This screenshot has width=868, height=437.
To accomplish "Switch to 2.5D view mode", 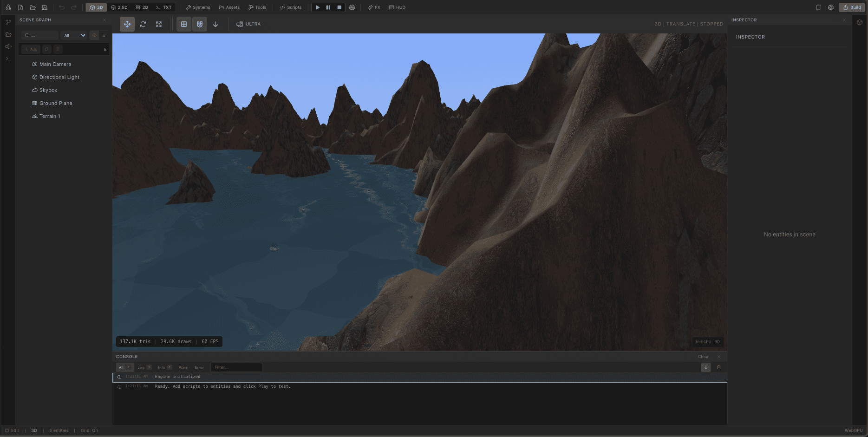I will tap(119, 7).
